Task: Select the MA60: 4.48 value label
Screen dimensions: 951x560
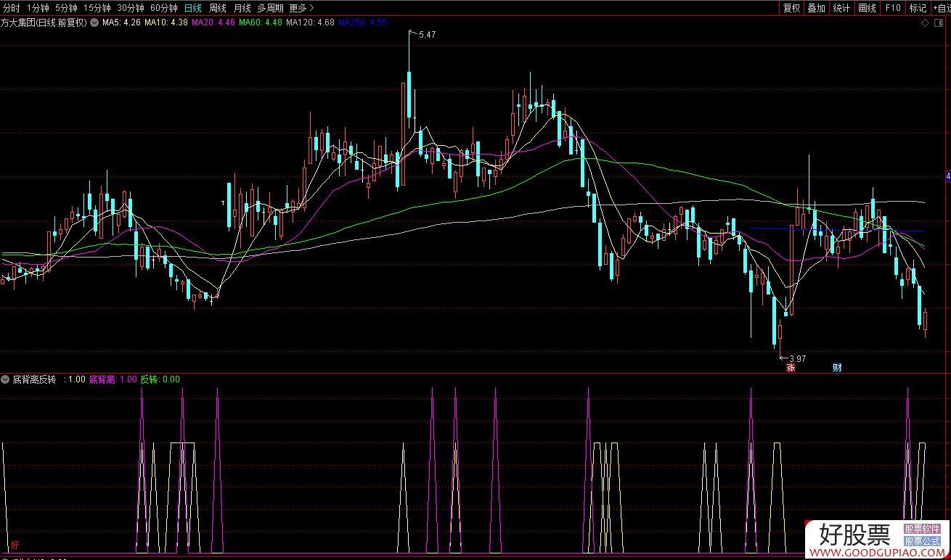Action: tap(261, 22)
